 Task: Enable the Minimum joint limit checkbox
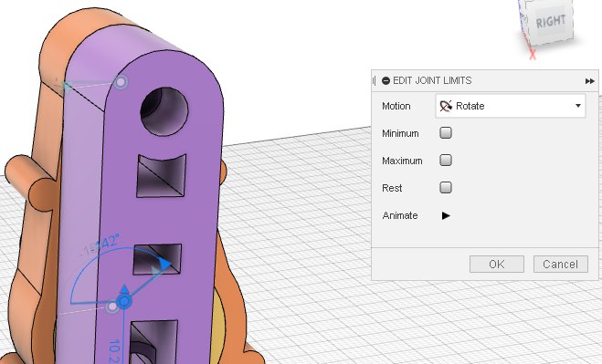tap(446, 133)
